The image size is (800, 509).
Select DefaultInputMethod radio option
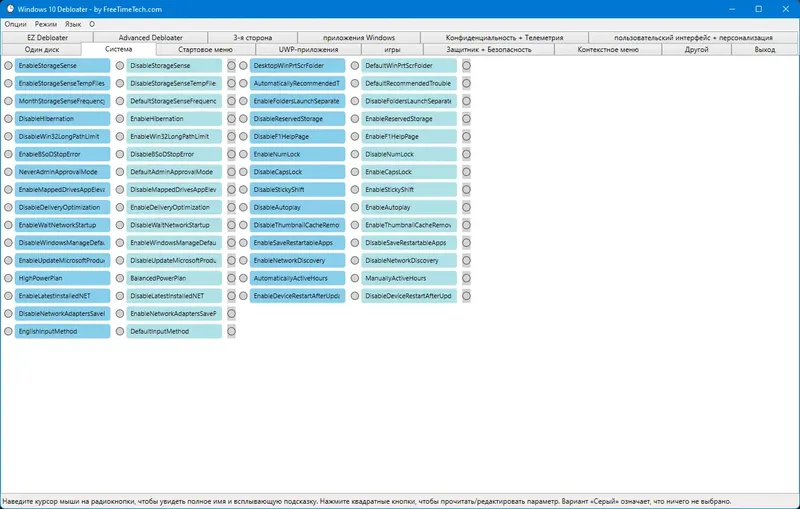click(120, 332)
